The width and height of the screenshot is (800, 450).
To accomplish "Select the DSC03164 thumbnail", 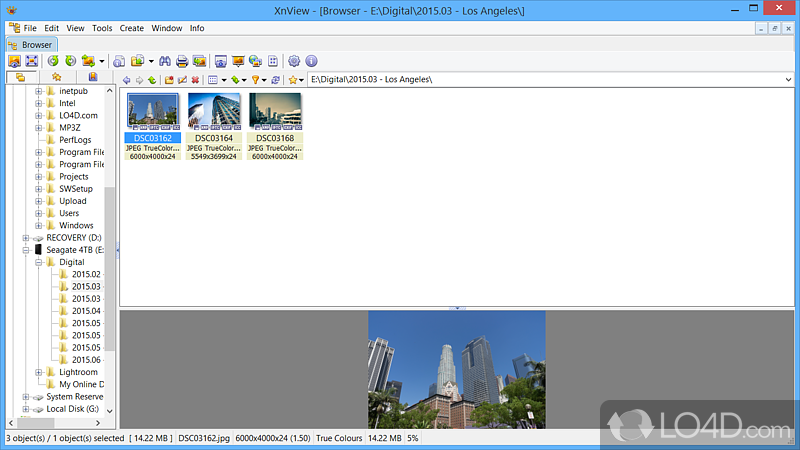I will tap(214, 126).
